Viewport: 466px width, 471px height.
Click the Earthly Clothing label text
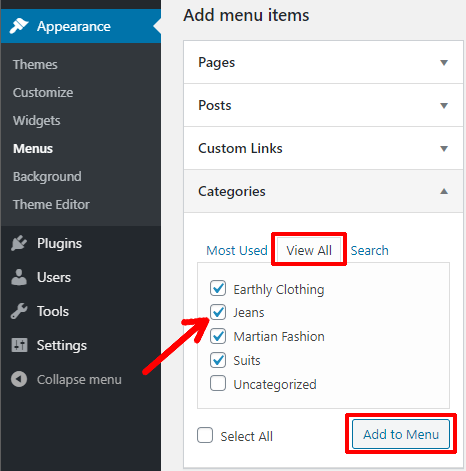pos(279,289)
